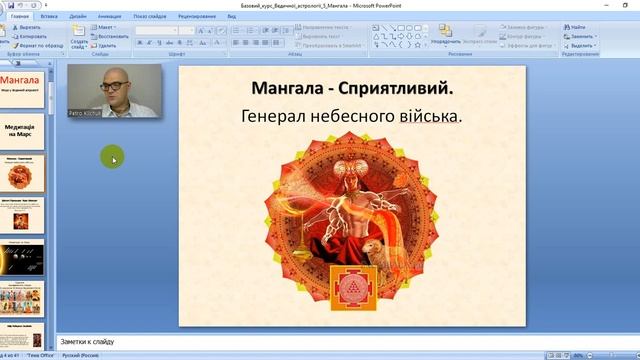This screenshot has width=640, height=360.
Task: Click the subtitle Генерал небесного війська
Action: click(351, 116)
